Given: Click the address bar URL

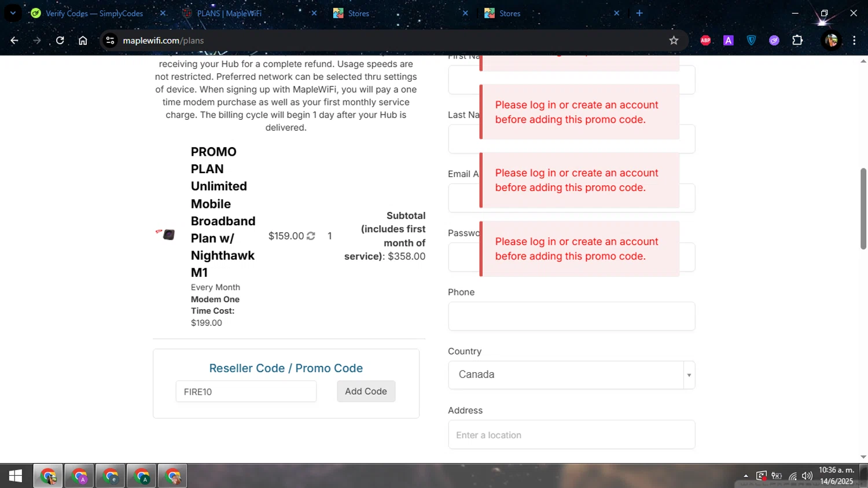Looking at the screenshot, I should pyautogui.click(x=163, y=41).
